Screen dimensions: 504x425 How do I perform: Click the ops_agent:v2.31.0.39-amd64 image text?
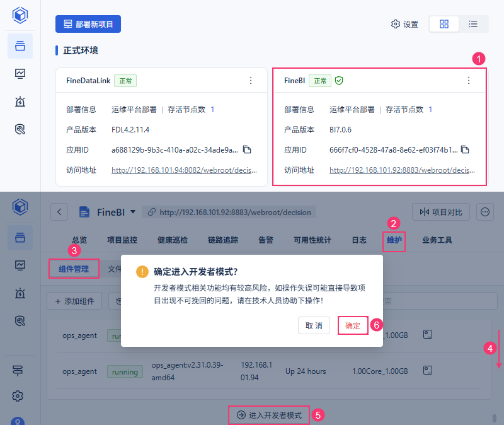[187, 371]
